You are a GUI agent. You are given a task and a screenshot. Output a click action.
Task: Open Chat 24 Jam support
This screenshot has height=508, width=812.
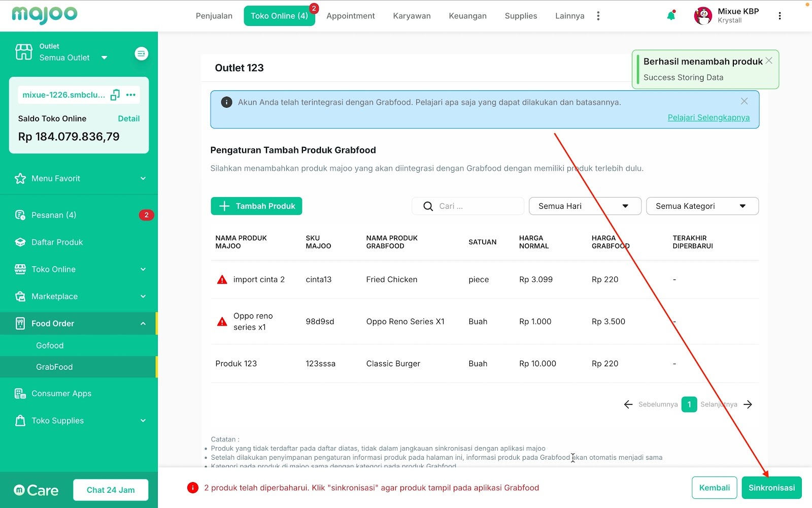coord(111,490)
